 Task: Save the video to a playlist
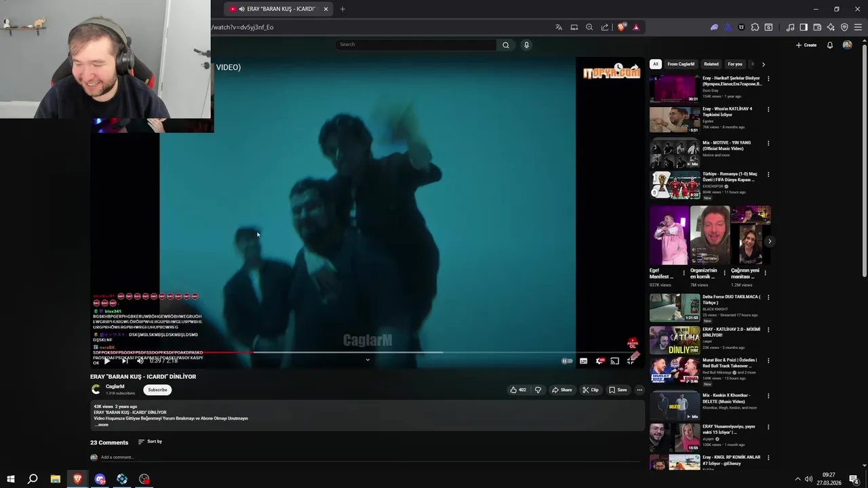click(618, 390)
